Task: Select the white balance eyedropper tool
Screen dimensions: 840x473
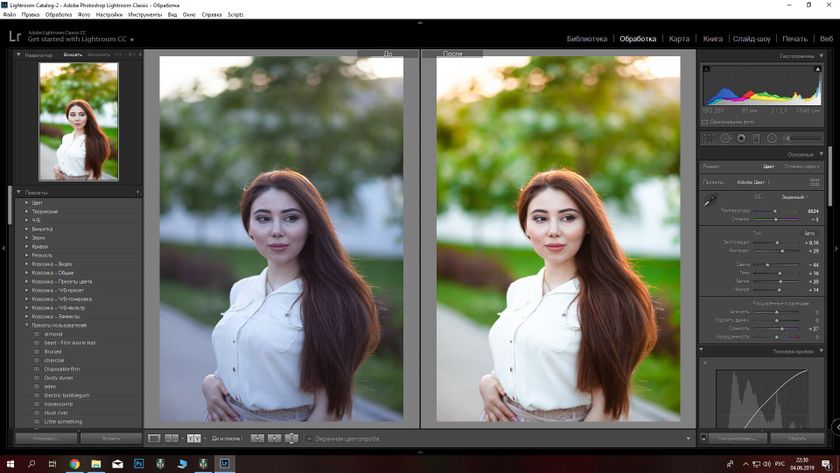Action: point(710,200)
